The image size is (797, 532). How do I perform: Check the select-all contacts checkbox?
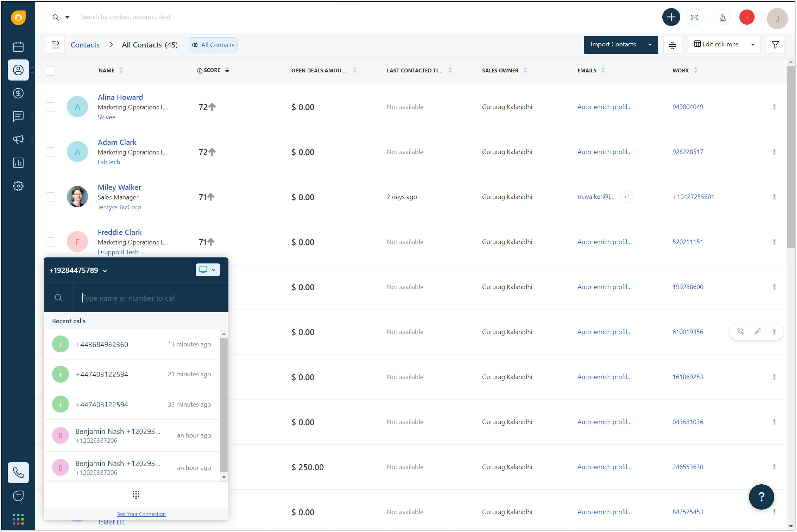50,70
